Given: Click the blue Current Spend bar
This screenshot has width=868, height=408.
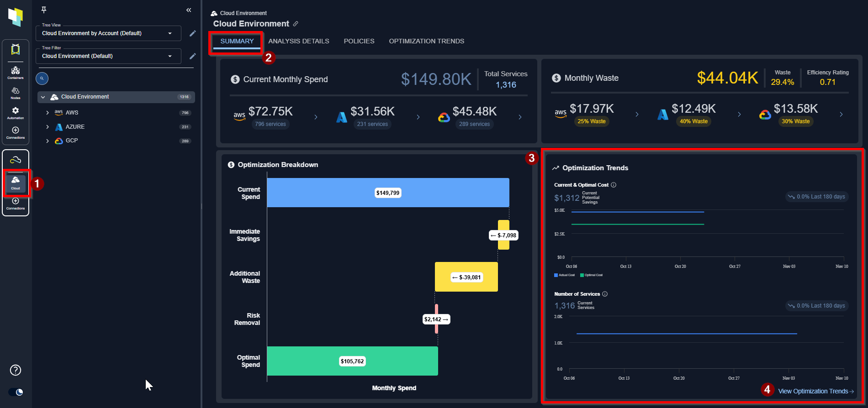Looking at the screenshot, I should 388,193.
